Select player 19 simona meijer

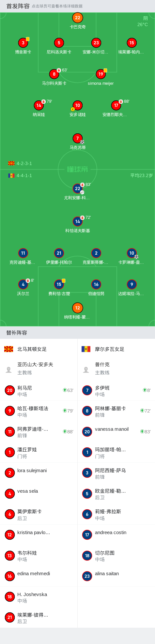pos(101,74)
